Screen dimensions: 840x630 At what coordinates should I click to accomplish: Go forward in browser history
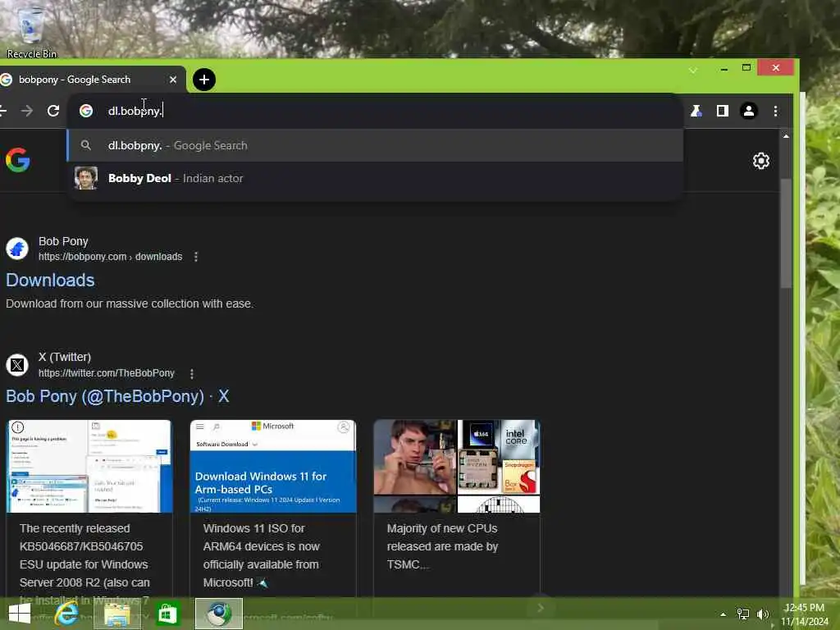pos(26,111)
